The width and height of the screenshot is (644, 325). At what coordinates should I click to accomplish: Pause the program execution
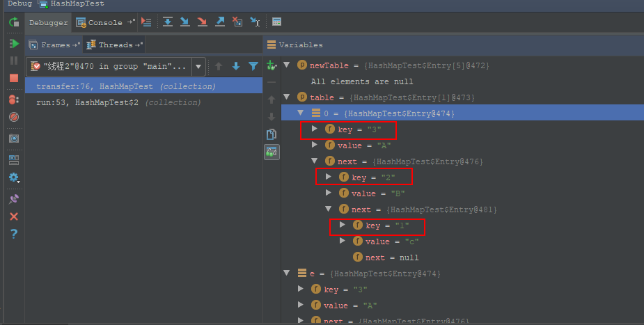(x=14, y=61)
